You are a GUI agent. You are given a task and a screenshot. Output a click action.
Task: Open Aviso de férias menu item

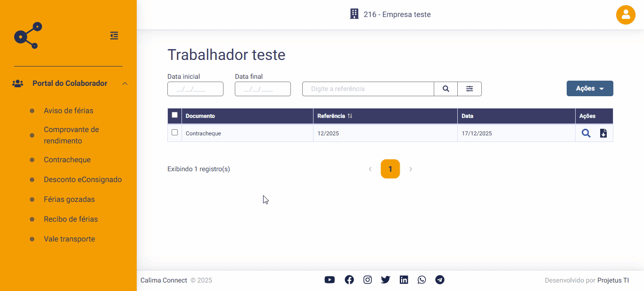68,111
